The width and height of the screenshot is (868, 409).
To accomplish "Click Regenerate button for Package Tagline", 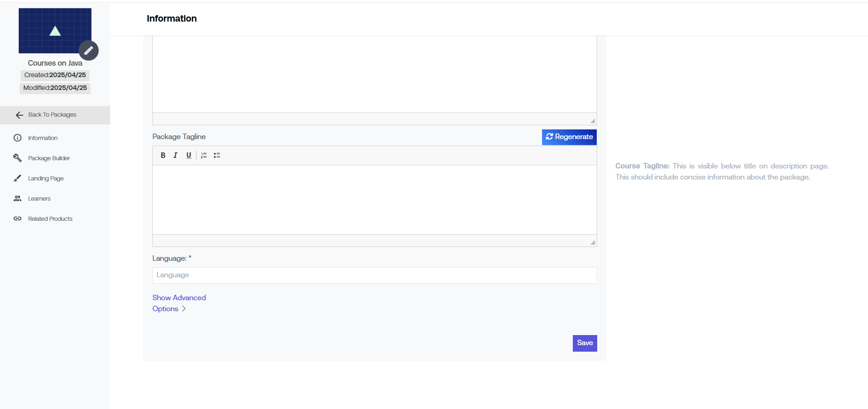I will (x=569, y=137).
